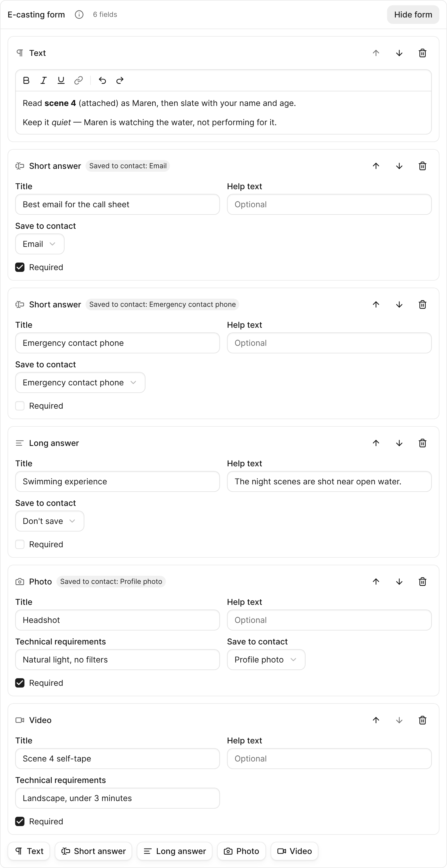Click the Hide form button

(x=413, y=15)
